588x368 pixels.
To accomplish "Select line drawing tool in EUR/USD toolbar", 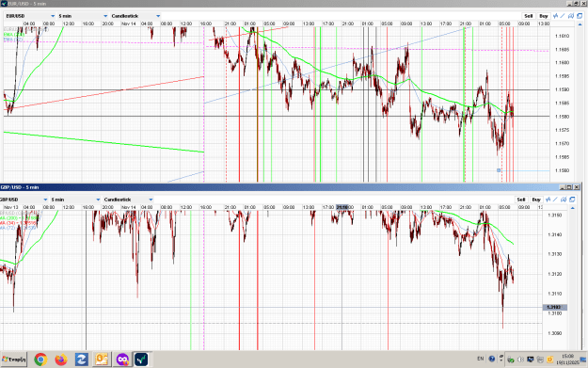I will point(563,16).
